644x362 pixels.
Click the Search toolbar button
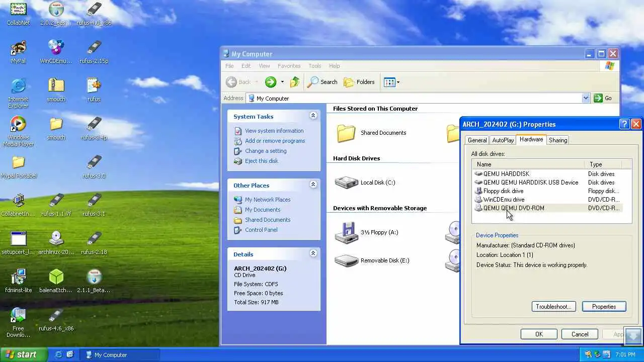click(x=323, y=82)
